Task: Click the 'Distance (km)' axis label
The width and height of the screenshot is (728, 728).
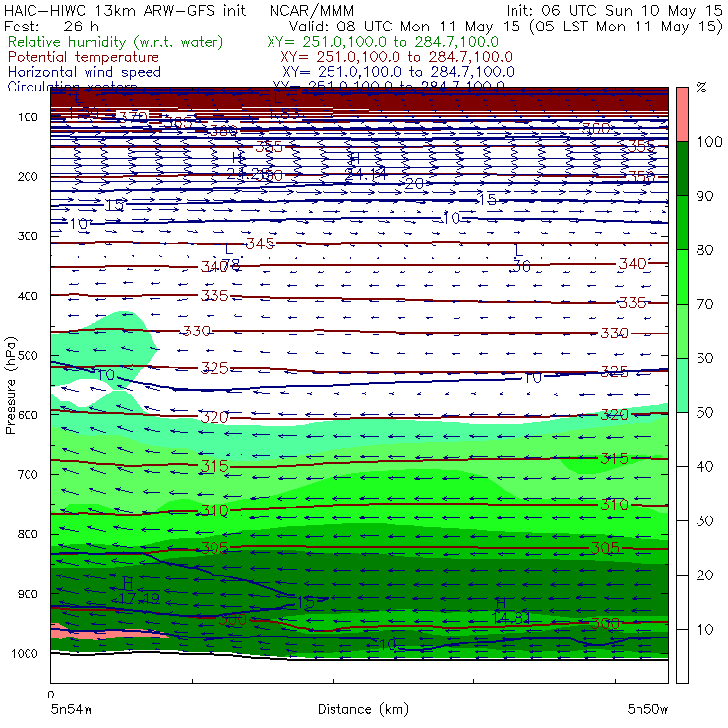Action: point(363,710)
